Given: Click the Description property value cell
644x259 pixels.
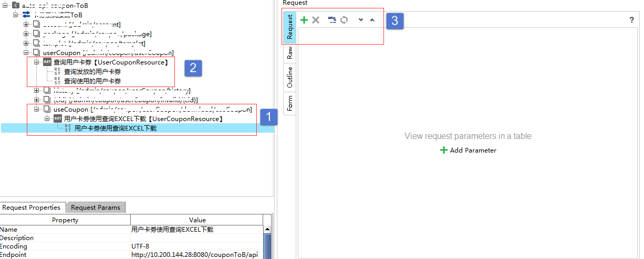Looking at the screenshot, I should pos(196,238).
